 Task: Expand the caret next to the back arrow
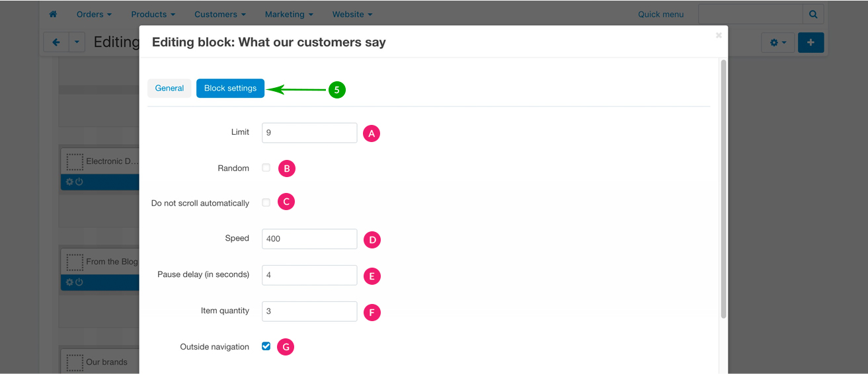77,42
